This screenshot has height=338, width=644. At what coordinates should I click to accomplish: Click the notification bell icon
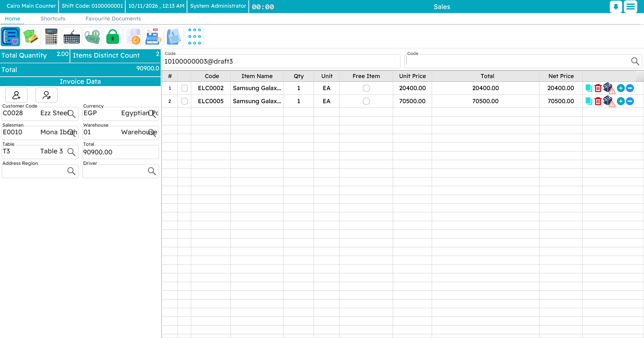pyautogui.click(x=616, y=7)
